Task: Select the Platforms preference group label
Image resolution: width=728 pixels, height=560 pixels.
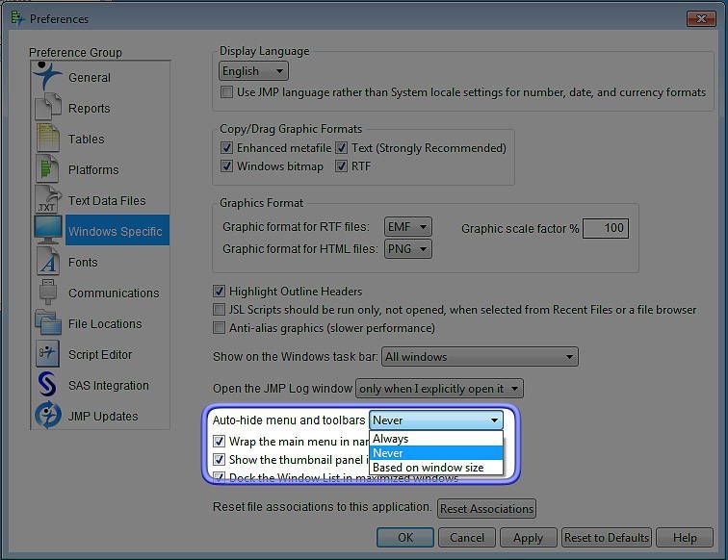Action: [93, 169]
